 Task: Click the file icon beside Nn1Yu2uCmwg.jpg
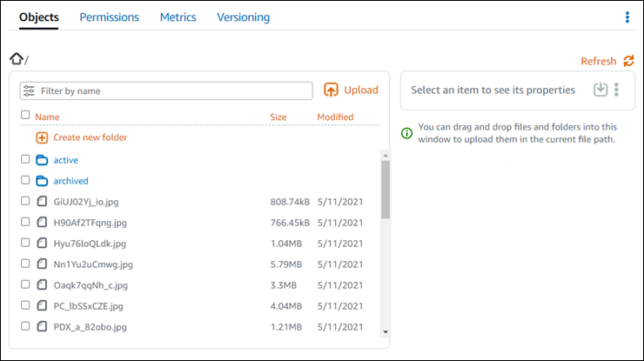(42, 264)
